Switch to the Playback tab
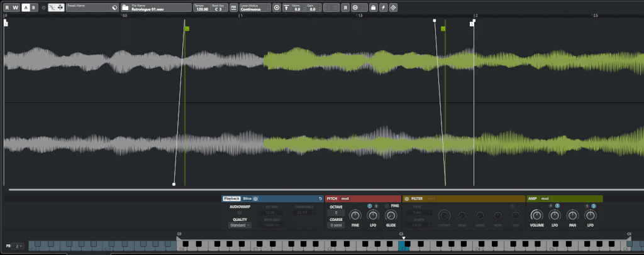This screenshot has height=255, width=644. click(231, 198)
